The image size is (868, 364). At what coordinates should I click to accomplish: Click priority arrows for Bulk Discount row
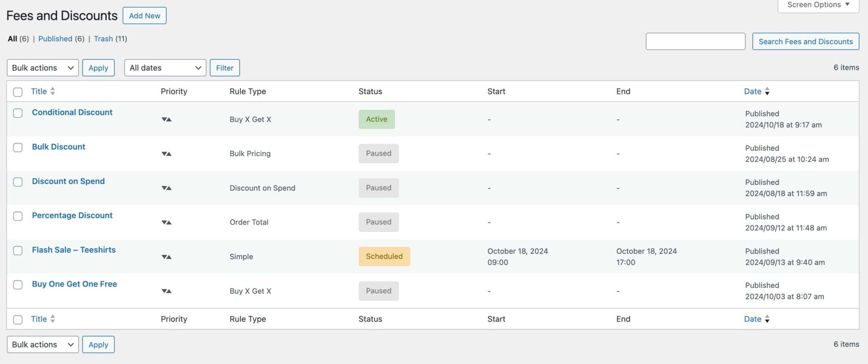pos(167,154)
